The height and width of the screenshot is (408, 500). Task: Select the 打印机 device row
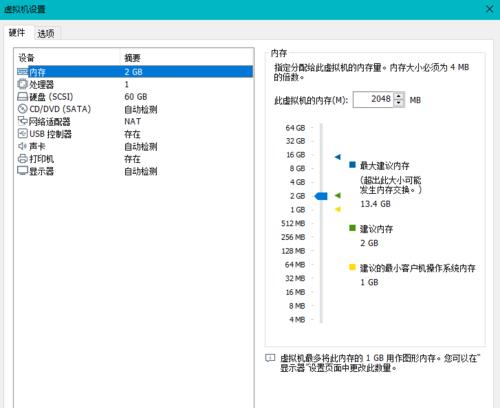click(135, 159)
